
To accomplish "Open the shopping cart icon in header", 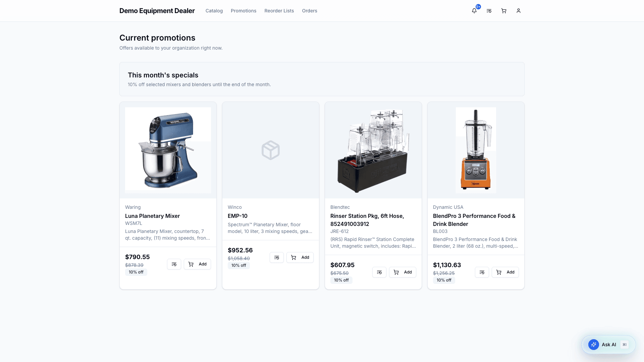I will pos(504,11).
